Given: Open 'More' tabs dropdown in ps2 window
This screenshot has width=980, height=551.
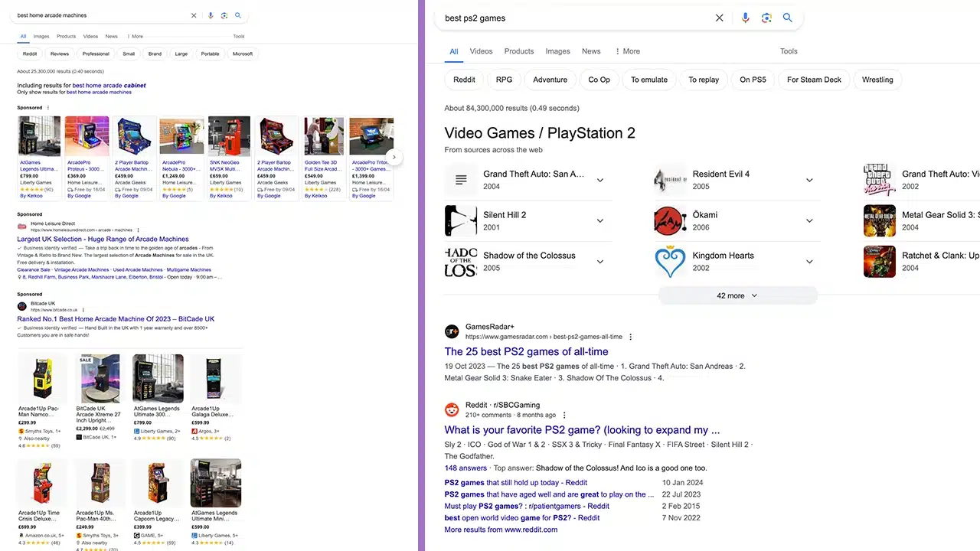Looking at the screenshot, I should (x=627, y=51).
